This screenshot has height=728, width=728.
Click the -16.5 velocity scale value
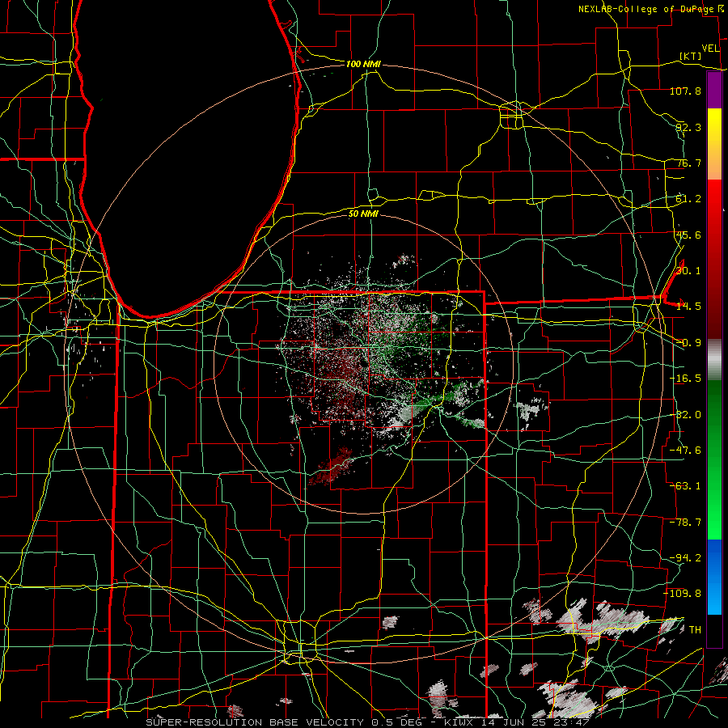[x=685, y=379]
